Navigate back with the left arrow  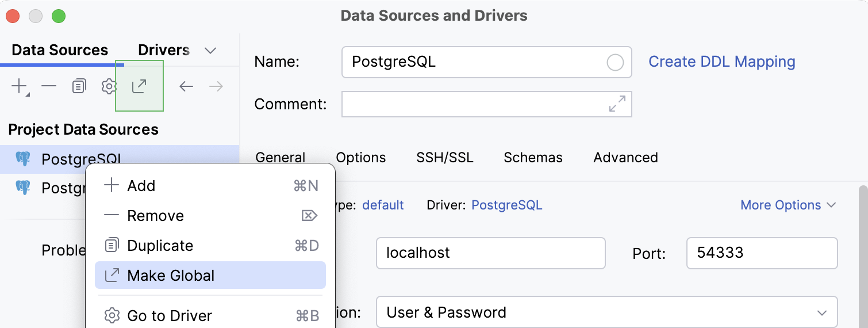point(186,86)
